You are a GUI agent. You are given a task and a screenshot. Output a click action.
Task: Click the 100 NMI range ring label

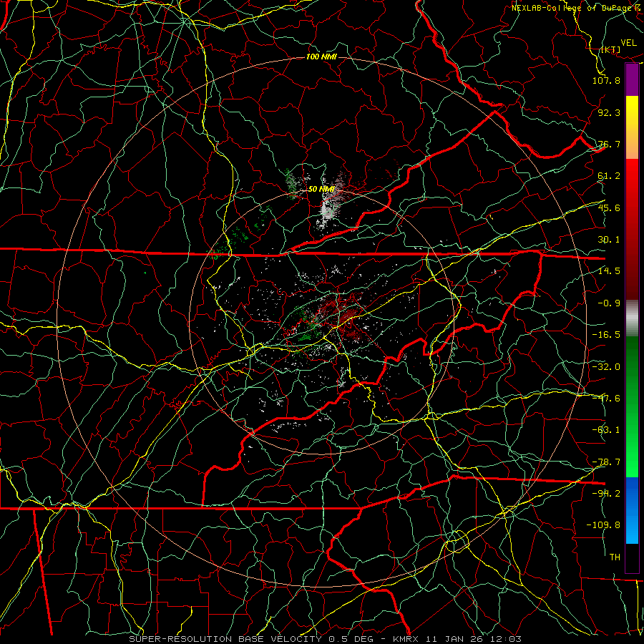(321, 57)
